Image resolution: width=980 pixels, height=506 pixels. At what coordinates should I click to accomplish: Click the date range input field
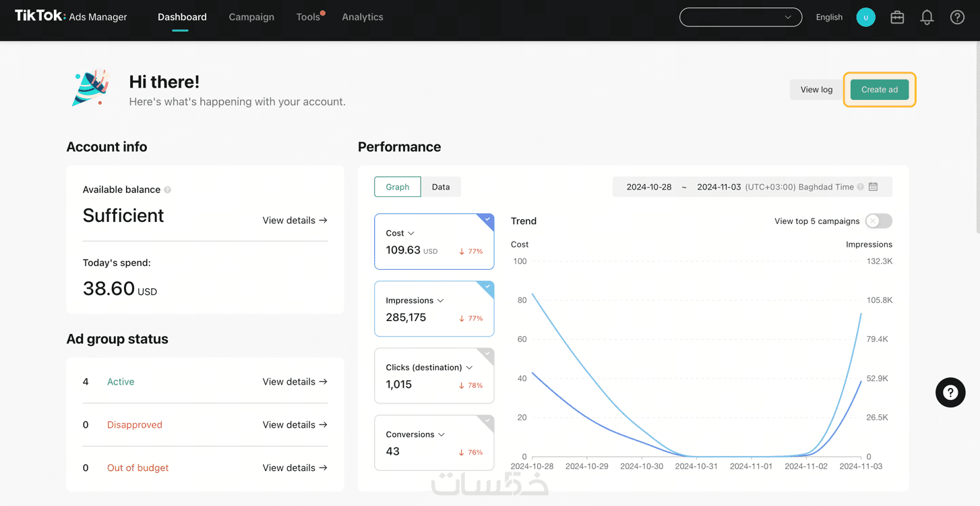click(x=683, y=187)
